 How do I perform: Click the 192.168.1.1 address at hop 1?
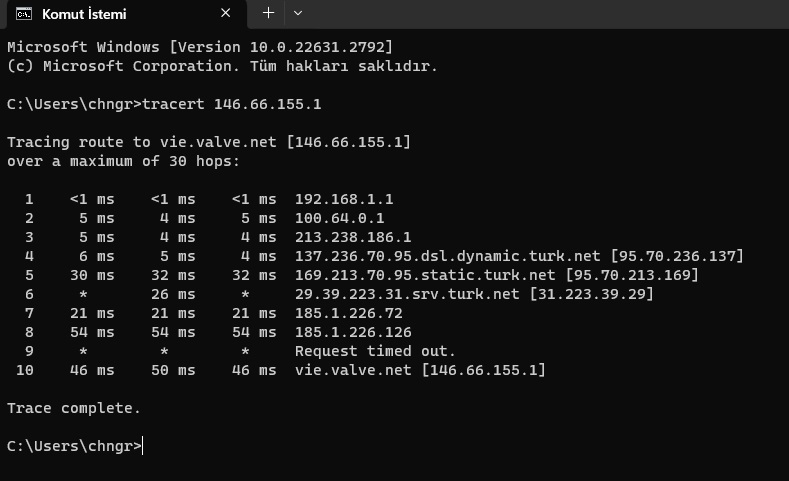coord(344,199)
